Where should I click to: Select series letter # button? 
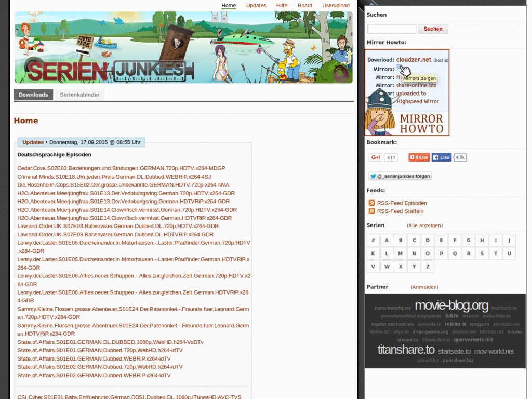pos(373,240)
